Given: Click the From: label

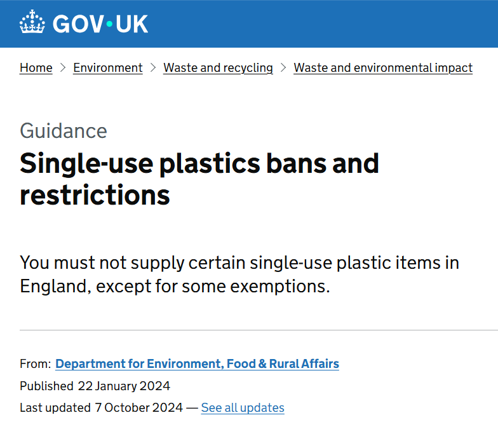Looking at the screenshot, I should pyautogui.click(x=35, y=364).
